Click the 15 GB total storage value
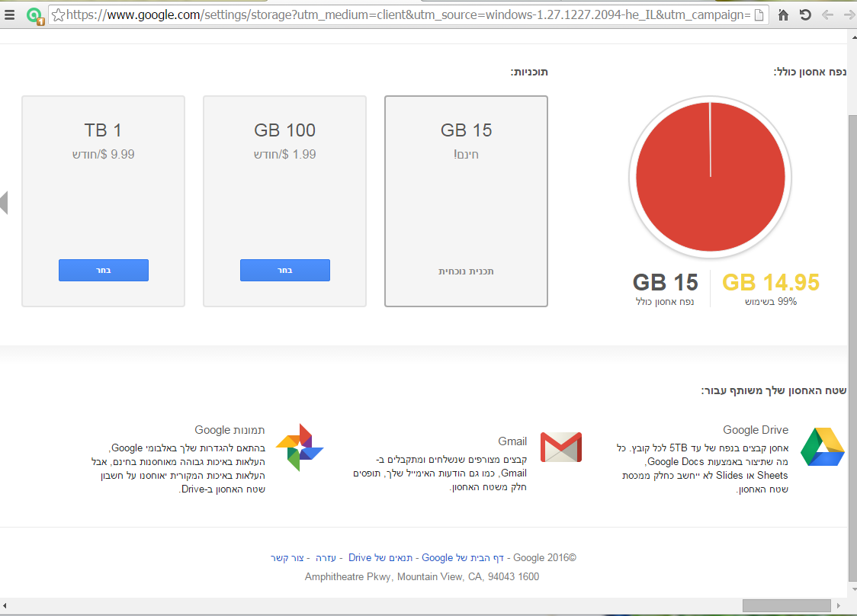Viewport: 857px width, 616px height. (665, 283)
